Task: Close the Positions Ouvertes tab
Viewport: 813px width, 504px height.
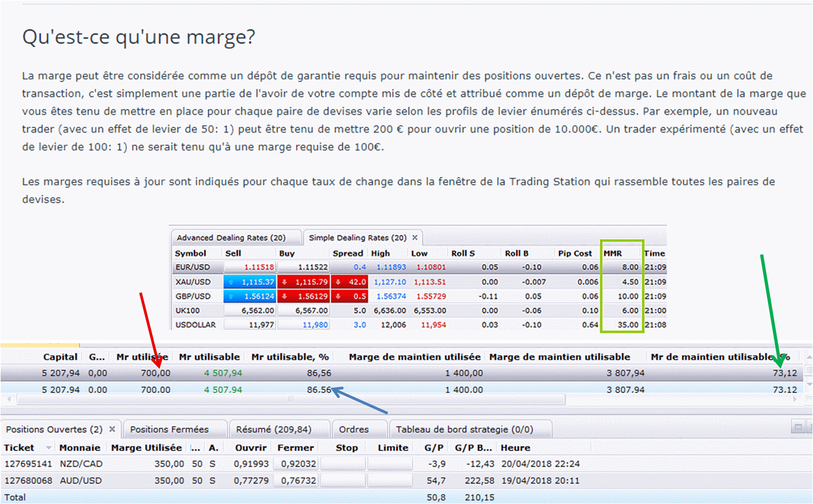Action: 112,429
